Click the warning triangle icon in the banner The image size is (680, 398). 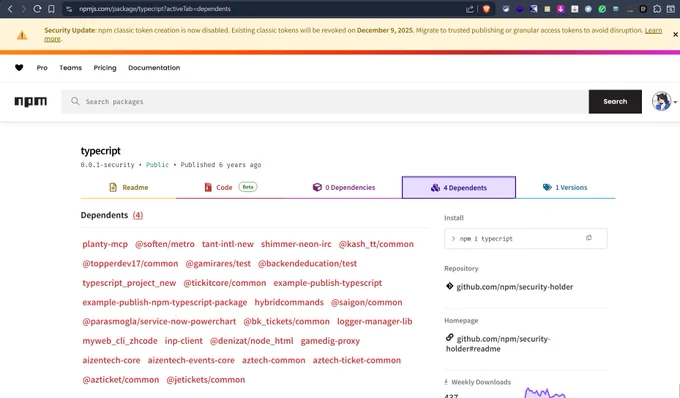pos(22,35)
